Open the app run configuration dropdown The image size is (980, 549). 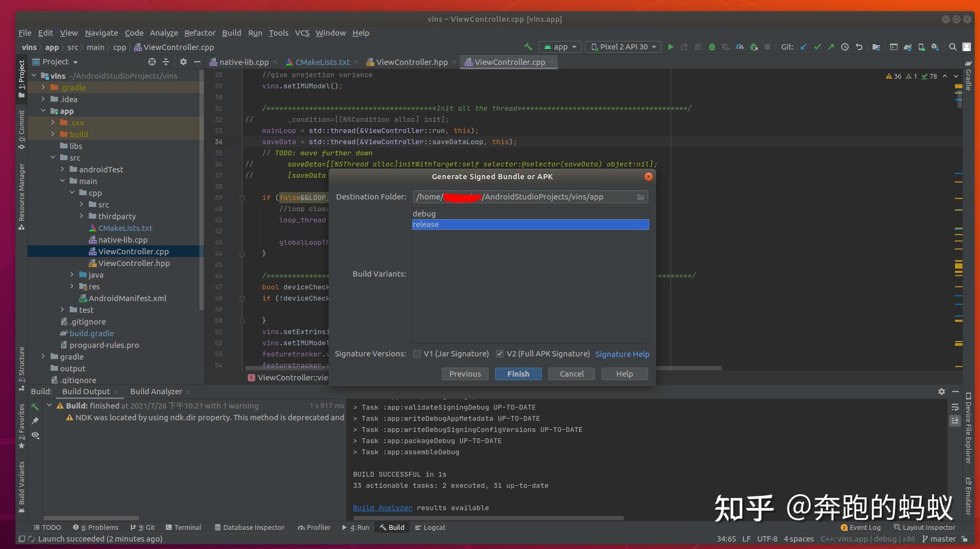[560, 47]
